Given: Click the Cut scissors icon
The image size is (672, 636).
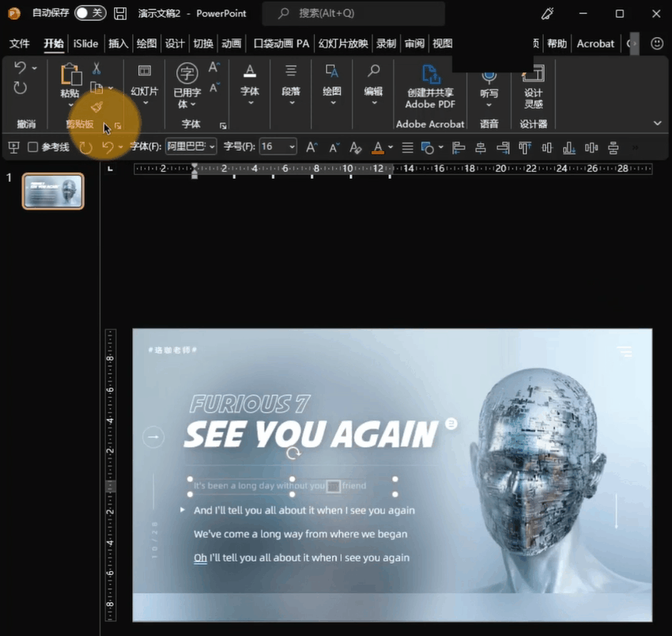Looking at the screenshot, I should click(96, 68).
